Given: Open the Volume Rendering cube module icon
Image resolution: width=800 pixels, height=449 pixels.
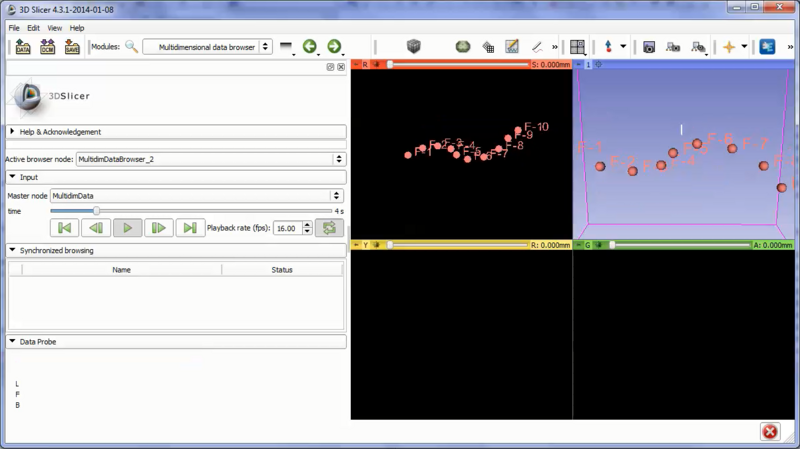Looking at the screenshot, I should (414, 46).
